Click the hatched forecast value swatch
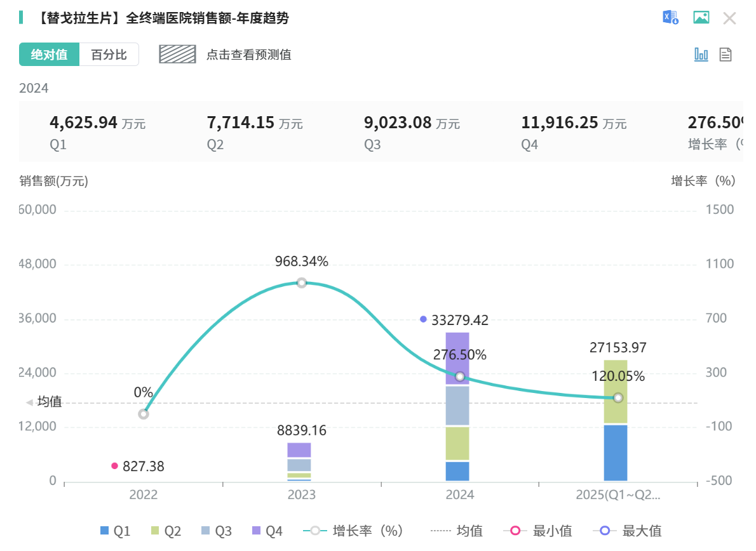This screenshot has width=756, height=551. pos(177,55)
